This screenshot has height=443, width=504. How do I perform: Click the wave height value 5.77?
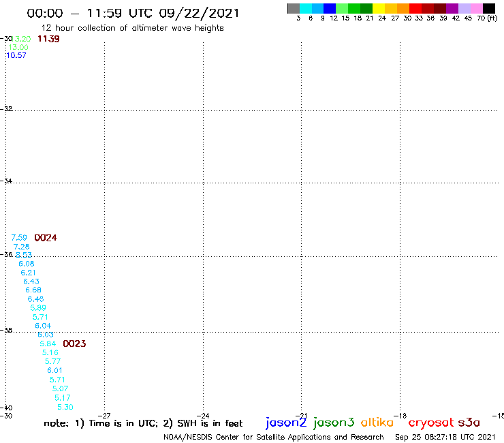[x=52, y=361]
